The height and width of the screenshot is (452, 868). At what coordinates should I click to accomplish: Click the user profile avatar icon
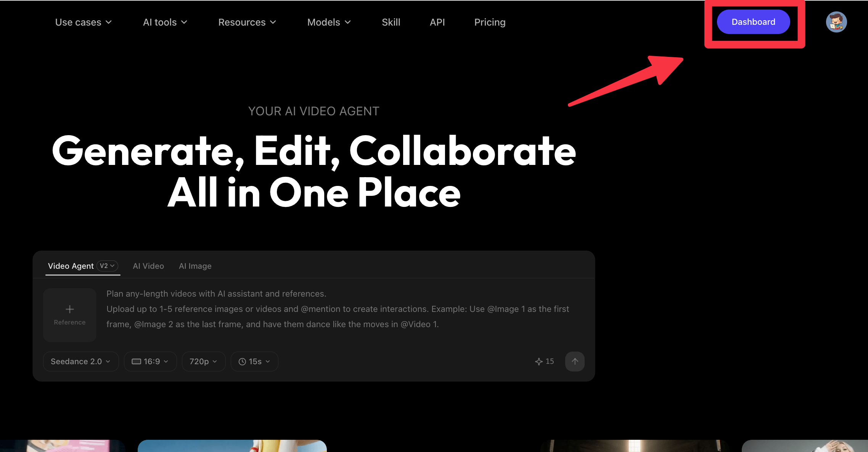click(x=836, y=22)
